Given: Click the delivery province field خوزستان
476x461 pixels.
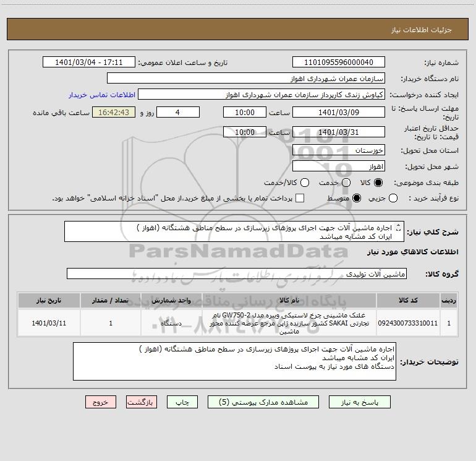Looking at the screenshot, I should coord(339,150).
